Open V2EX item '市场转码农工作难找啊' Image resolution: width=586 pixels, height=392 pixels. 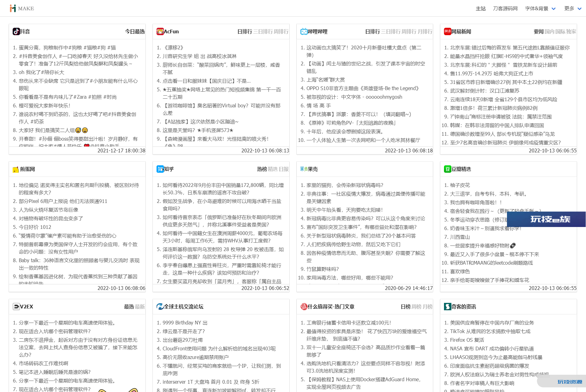coord(44,363)
